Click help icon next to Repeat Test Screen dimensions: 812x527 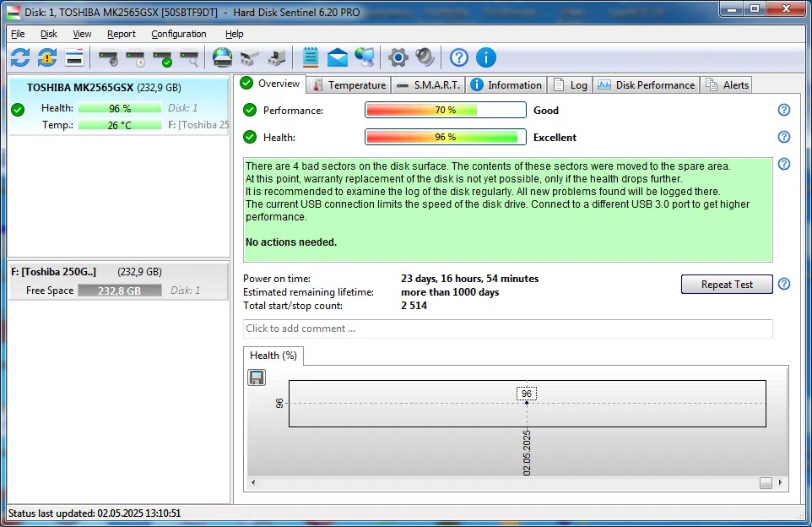pyautogui.click(x=784, y=284)
